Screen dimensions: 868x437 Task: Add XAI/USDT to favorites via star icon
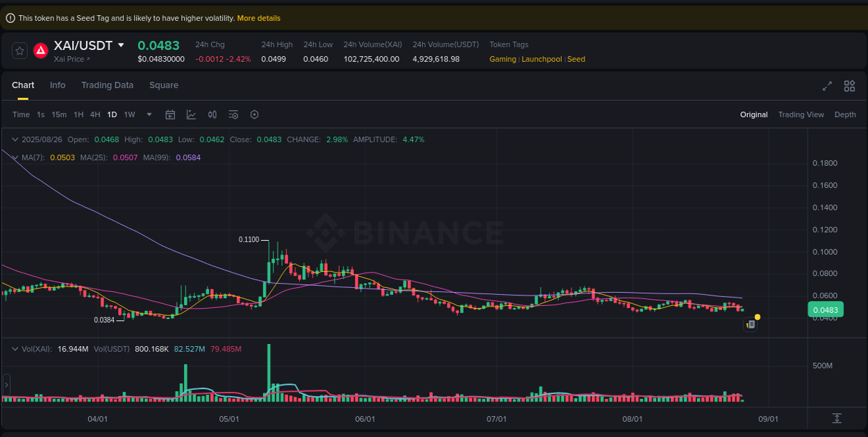[19, 50]
